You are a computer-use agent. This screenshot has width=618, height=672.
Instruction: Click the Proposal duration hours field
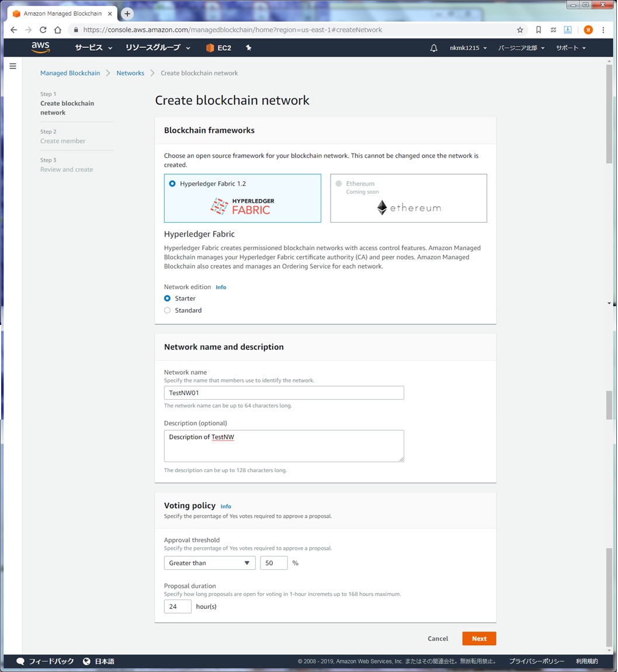pyautogui.click(x=178, y=606)
